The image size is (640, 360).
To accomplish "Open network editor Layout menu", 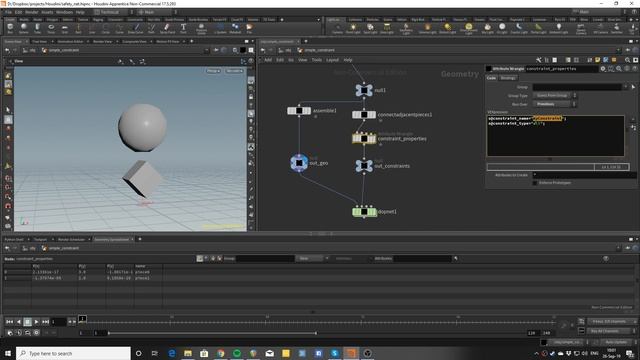I will (332, 60).
